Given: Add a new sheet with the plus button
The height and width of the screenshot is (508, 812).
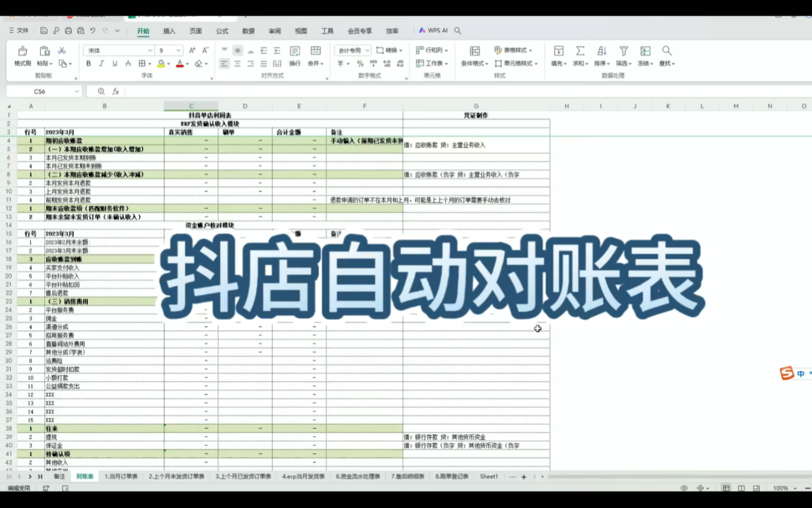Looking at the screenshot, I should click(x=524, y=477).
